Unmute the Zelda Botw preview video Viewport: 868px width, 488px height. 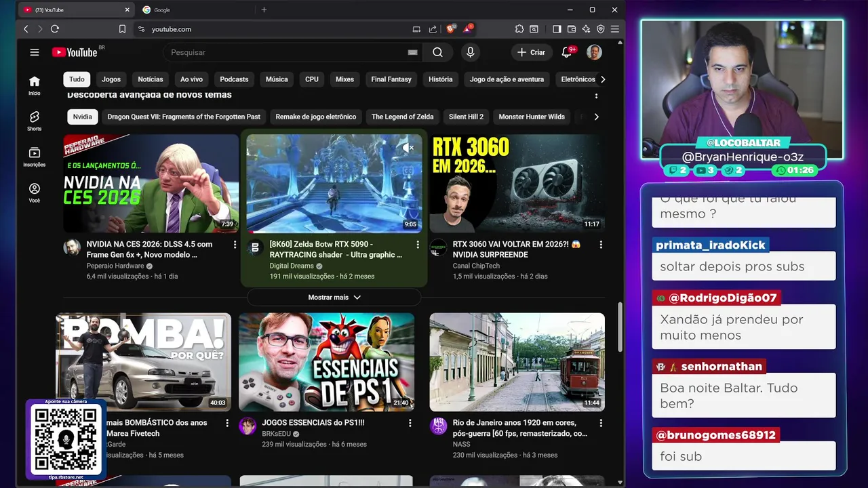click(408, 147)
